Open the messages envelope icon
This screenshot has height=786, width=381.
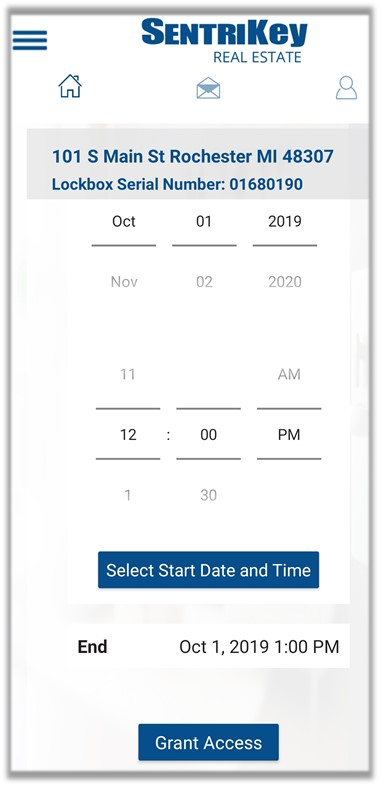pos(208,88)
